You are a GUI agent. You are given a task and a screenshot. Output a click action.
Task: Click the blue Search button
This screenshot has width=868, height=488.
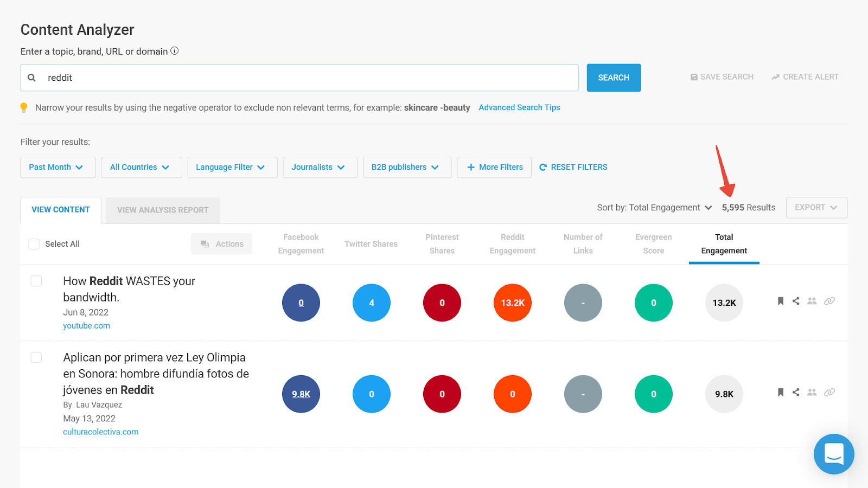tap(614, 78)
